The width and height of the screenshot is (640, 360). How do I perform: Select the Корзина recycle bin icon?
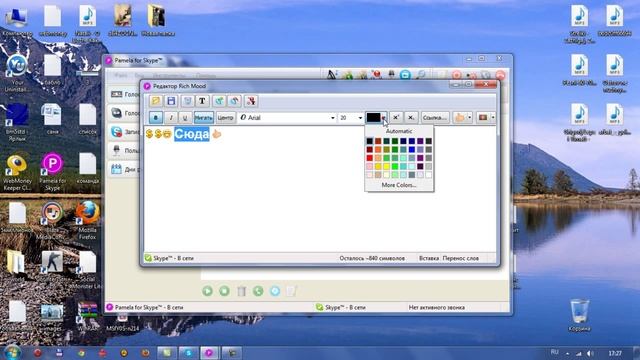[580, 316]
